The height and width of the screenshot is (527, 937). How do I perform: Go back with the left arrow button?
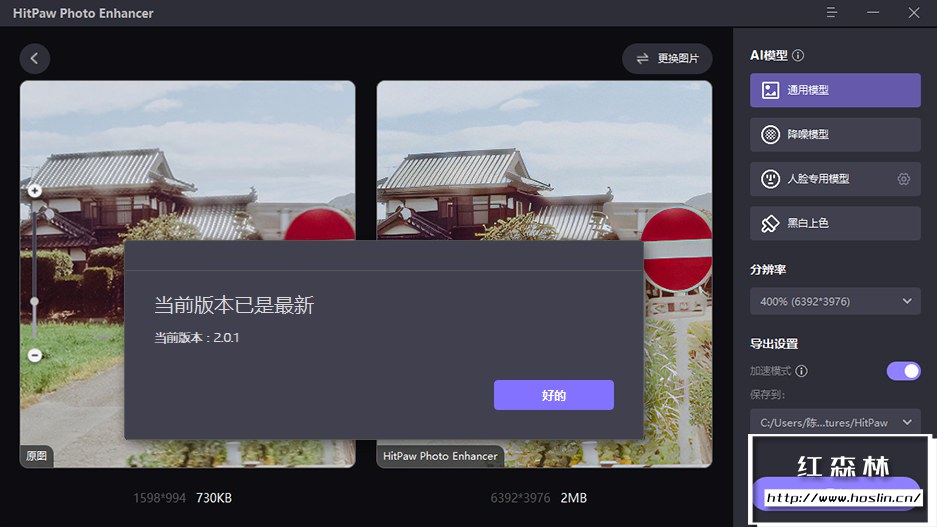[35, 59]
